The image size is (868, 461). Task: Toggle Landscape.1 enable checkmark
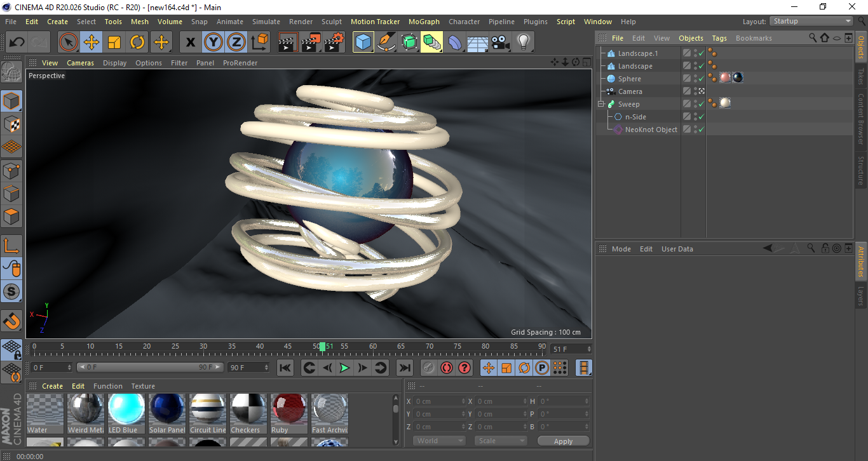pos(702,53)
